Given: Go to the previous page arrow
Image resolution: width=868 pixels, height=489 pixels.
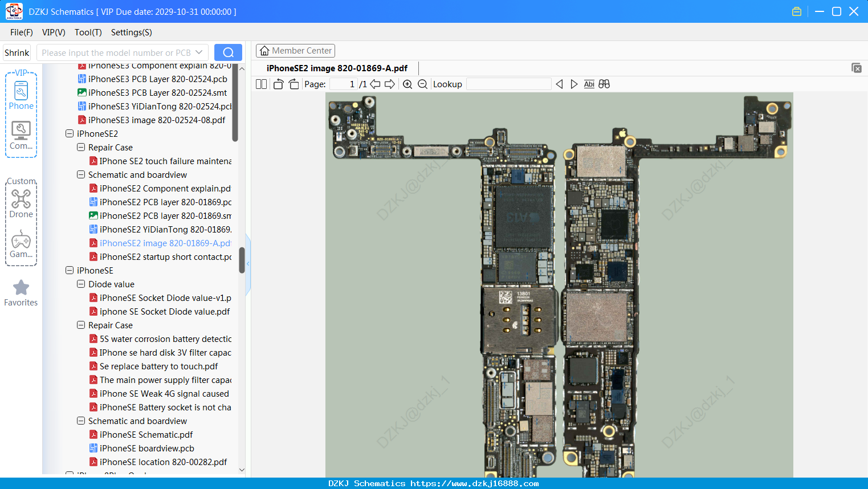Looking at the screenshot, I should [x=375, y=84].
